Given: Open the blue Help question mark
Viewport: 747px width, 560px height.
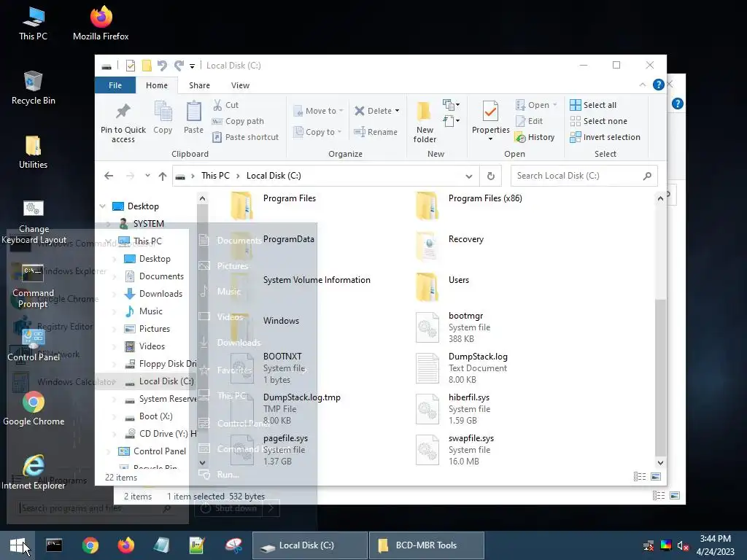Looking at the screenshot, I should point(659,85).
